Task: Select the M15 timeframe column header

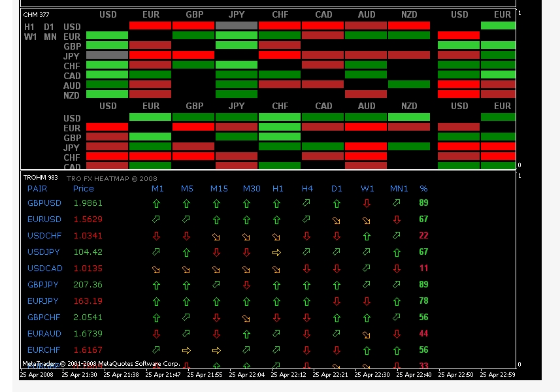Action: (219, 189)
